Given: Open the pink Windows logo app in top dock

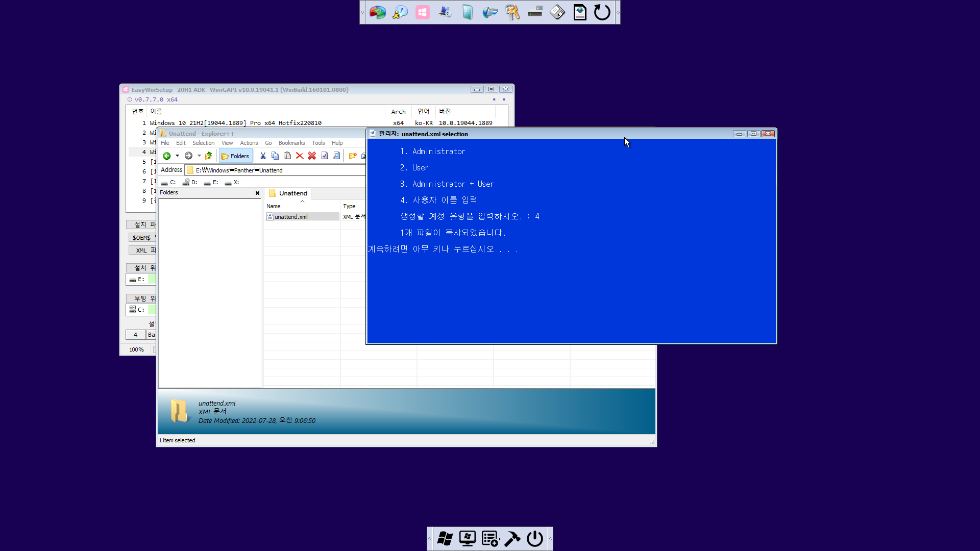Looking at the screenshot, I should tap(423, 12).
